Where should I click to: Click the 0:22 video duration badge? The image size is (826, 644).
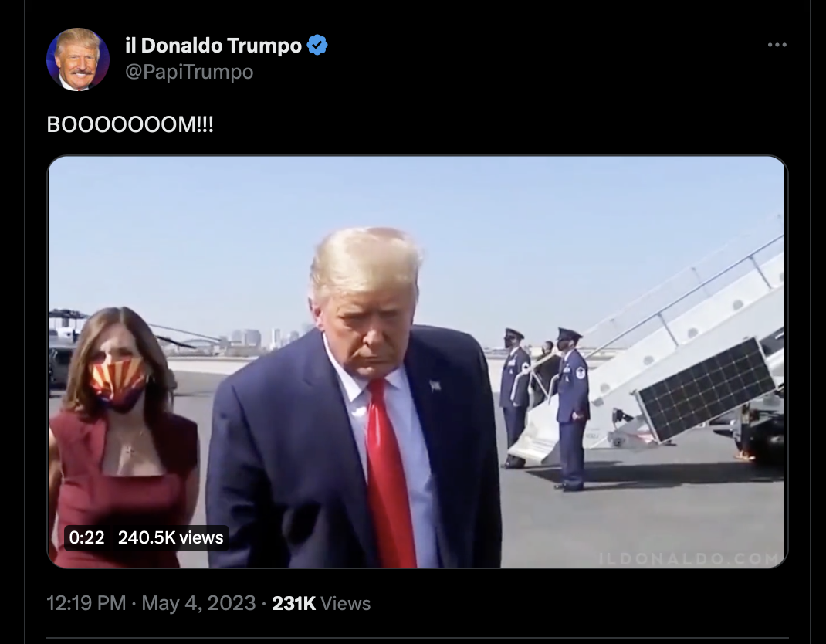[x=87, y=537]
